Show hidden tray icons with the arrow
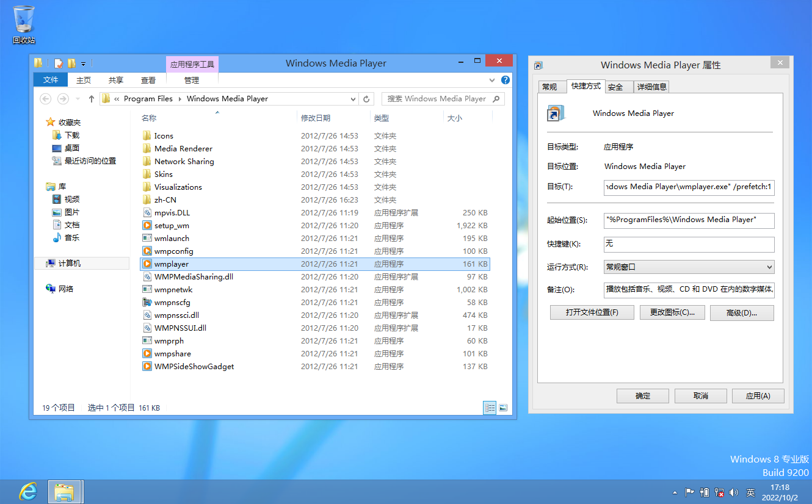812x504 pixels. coord(675,492)
